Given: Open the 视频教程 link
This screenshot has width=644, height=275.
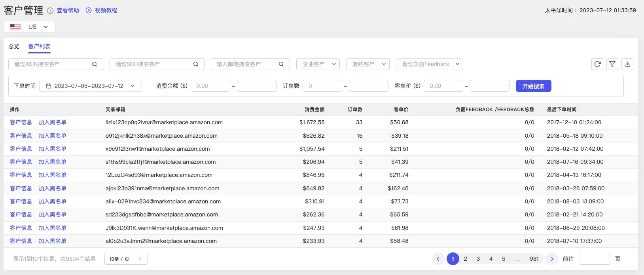Looking at the screenshot, I should [x=106, y=10].
